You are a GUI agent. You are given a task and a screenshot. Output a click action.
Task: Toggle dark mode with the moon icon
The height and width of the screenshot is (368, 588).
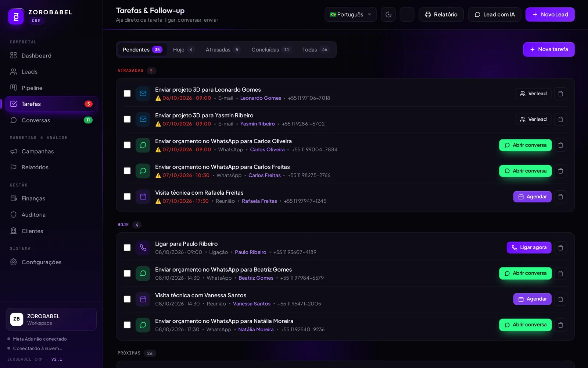point(388,14)
